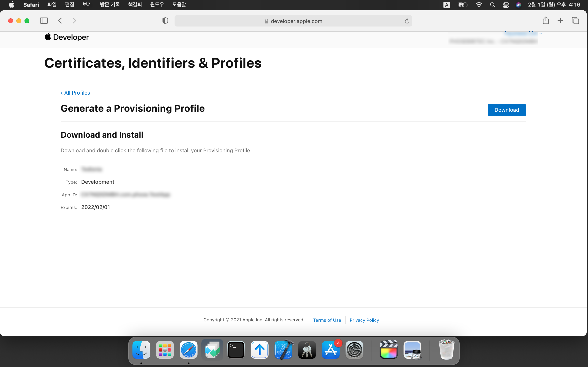Show the tab overview icon
The width and height of the screenshot is (588, 367).
[x=575, y=21]
